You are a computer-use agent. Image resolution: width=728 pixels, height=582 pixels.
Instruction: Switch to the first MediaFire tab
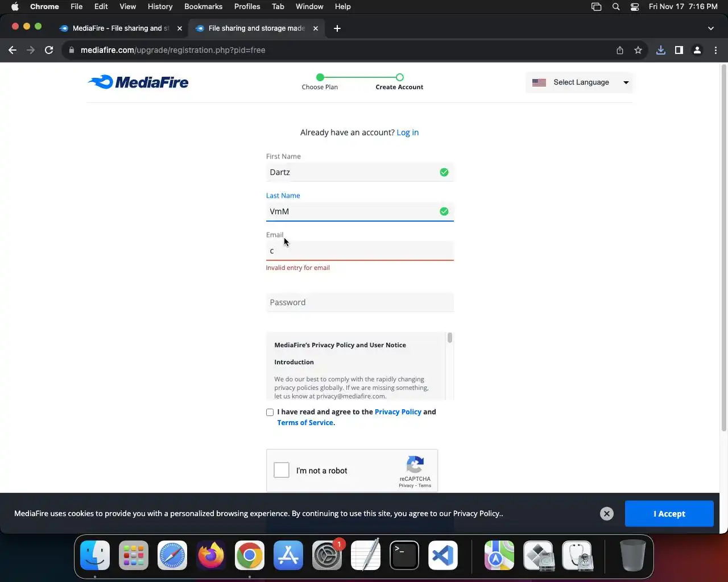[x=119, y=28]
